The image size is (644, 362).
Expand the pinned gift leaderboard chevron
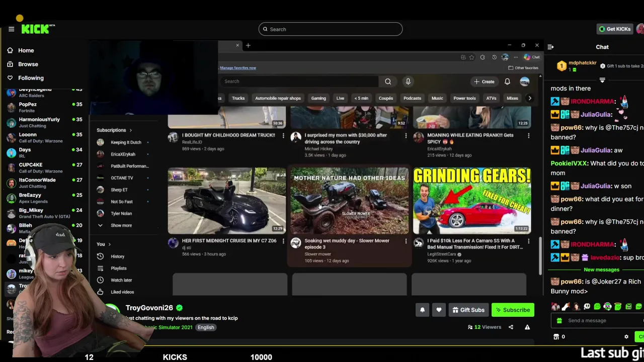tap(602, 80)
